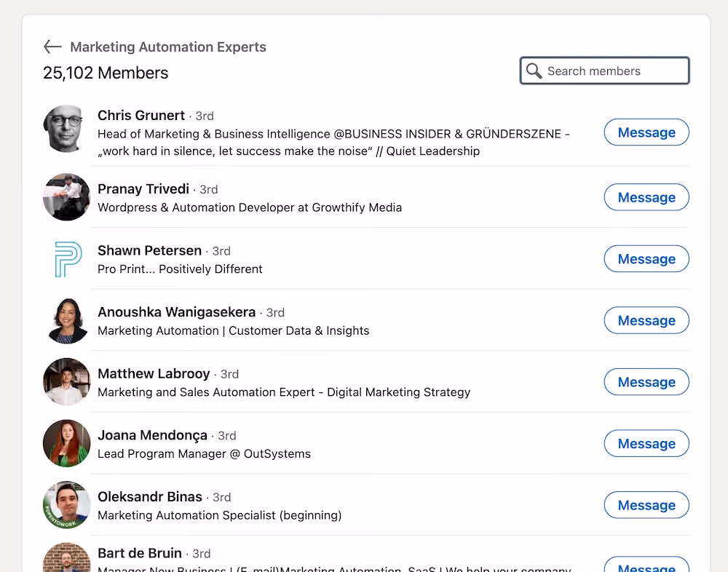
Task: Click the search magnifier icon
Action: click(x=534, y=71)
